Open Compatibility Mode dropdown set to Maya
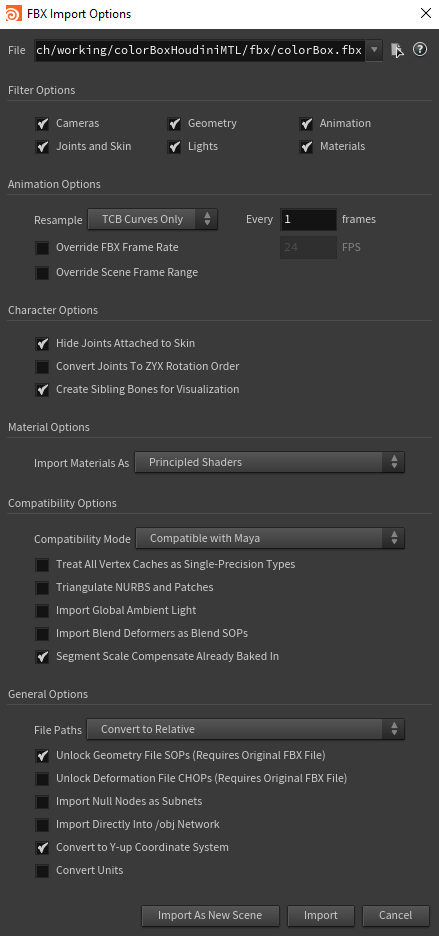This screenshot has width=439, height=936. (270, 538)
